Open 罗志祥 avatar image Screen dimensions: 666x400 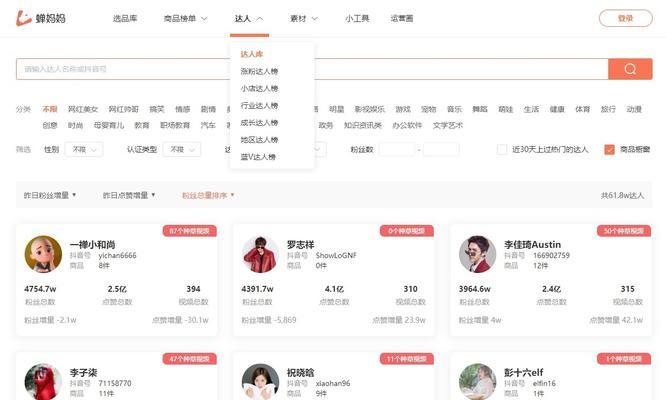260,254
